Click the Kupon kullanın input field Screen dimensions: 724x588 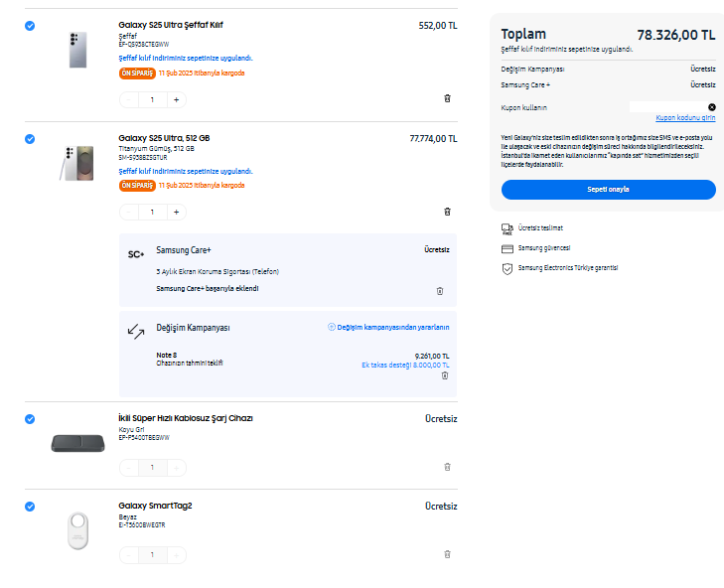(x=667, y=106)
